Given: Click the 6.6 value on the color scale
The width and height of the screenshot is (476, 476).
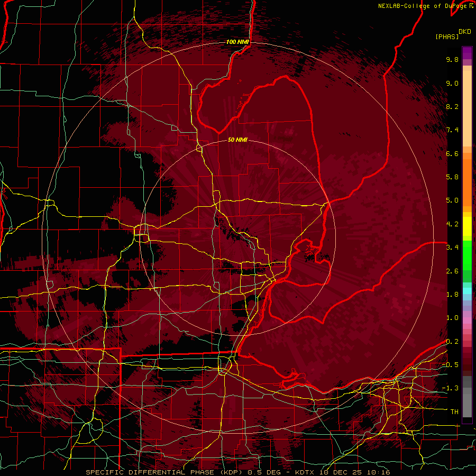Looking at the screenshot, I should pyautogui.click(x=452, y=153).
